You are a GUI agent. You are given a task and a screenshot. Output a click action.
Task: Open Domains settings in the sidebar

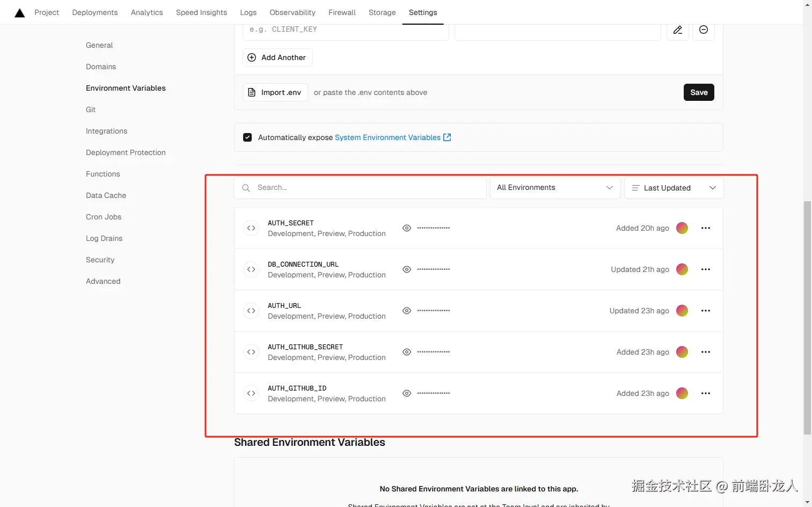(101, 67)
